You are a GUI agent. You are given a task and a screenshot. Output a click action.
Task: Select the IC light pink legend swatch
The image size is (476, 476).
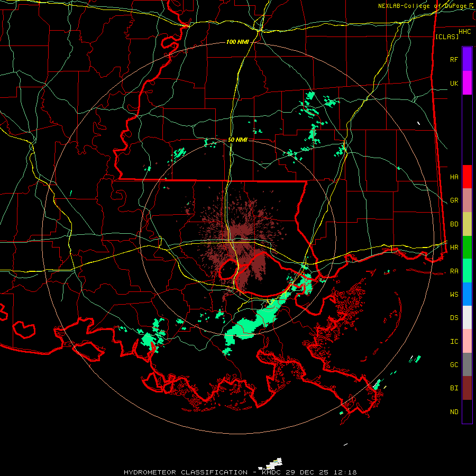tap(467, 341)
